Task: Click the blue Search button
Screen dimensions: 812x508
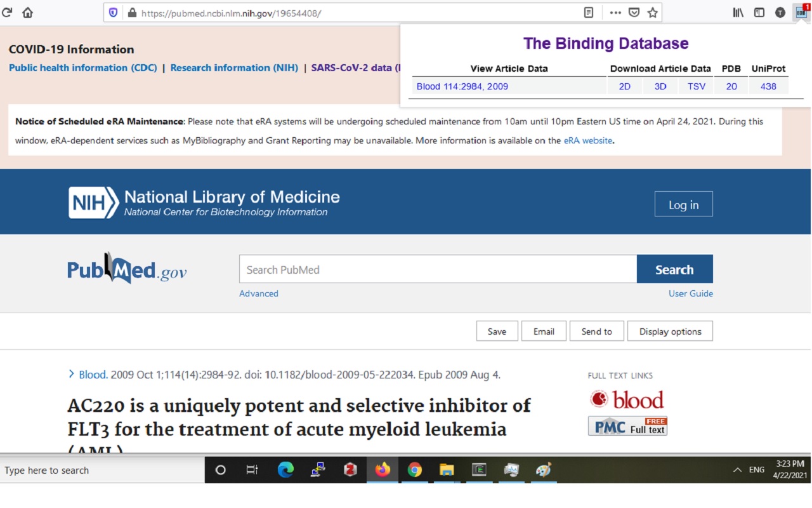Action: (x=675, y=269)
